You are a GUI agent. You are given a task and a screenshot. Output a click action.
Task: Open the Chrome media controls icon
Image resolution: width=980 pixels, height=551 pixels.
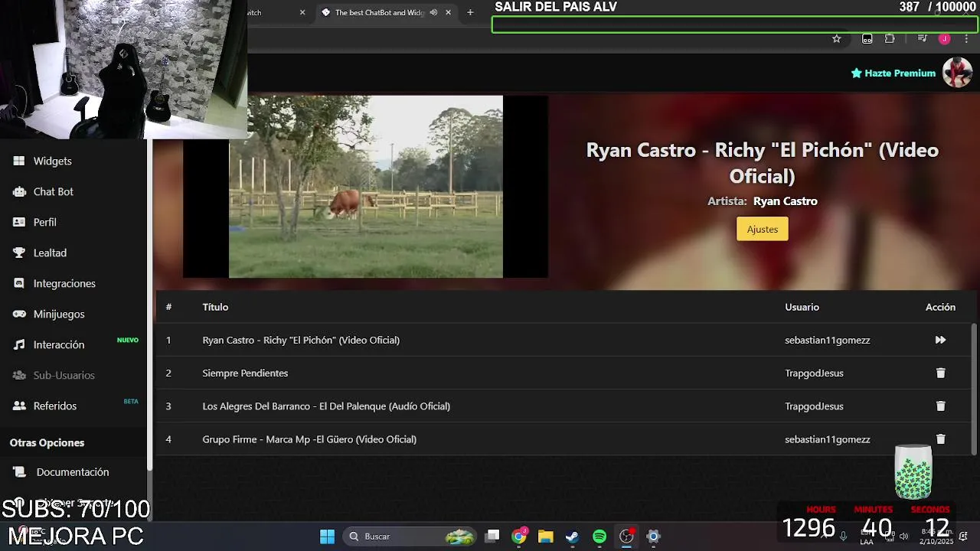922,39
